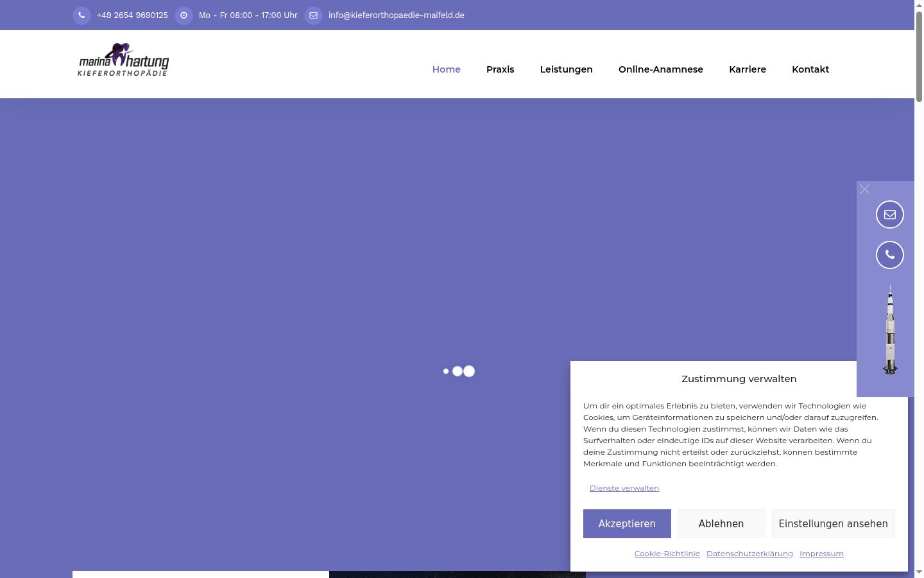Image resolution: width=924 pixels, height=578 pixels.
Task: Click the clock icon beside opening hours
Action: [x=184, y=15]
